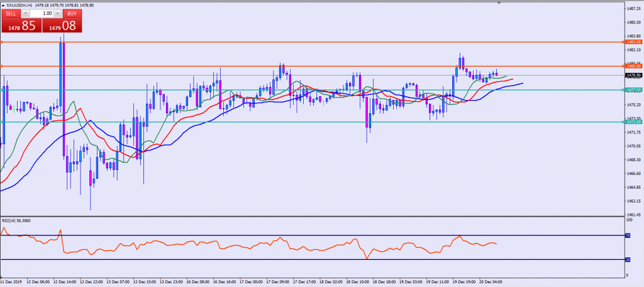Select the 1473.00 teal price label
Image resolution: width=644 pixels, height=287 pixels.
point(633,121)
